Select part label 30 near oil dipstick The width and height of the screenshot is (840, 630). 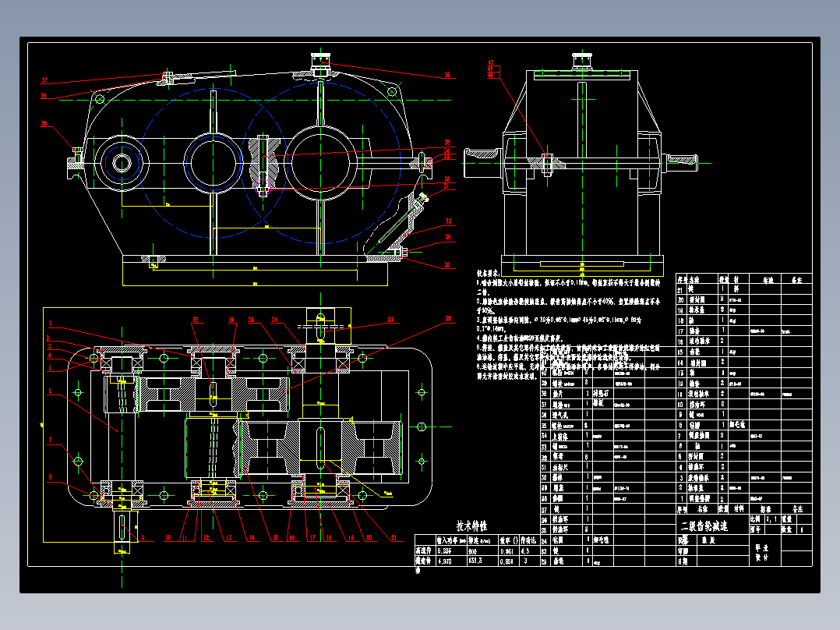coord(448,221)
